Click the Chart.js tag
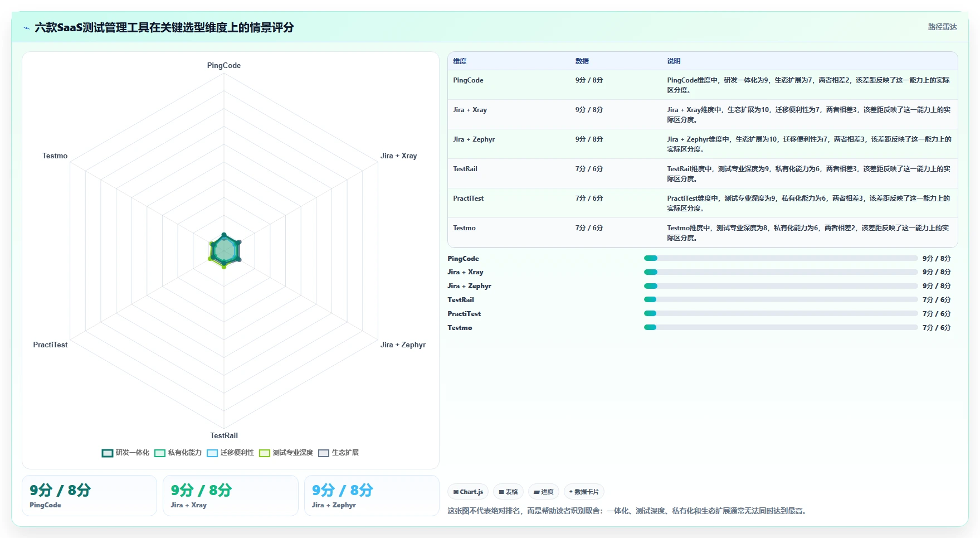Viewport: 980px width, 538px height. [x=468, y=492]
